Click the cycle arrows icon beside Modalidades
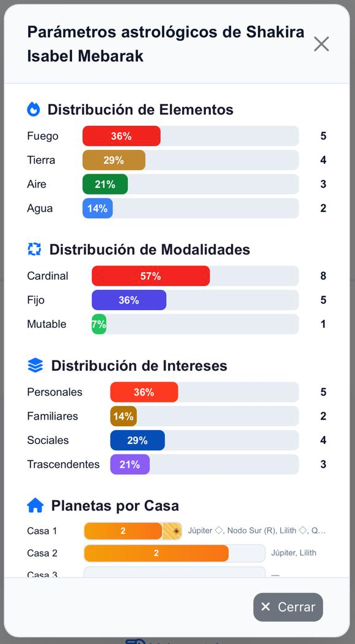This screenshot has height=644, width=355. coord(34,250)
